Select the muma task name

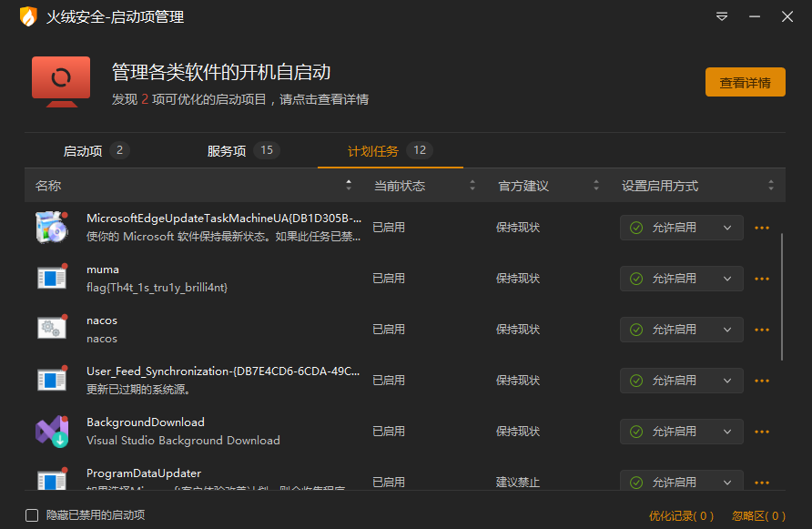(103, 270)
